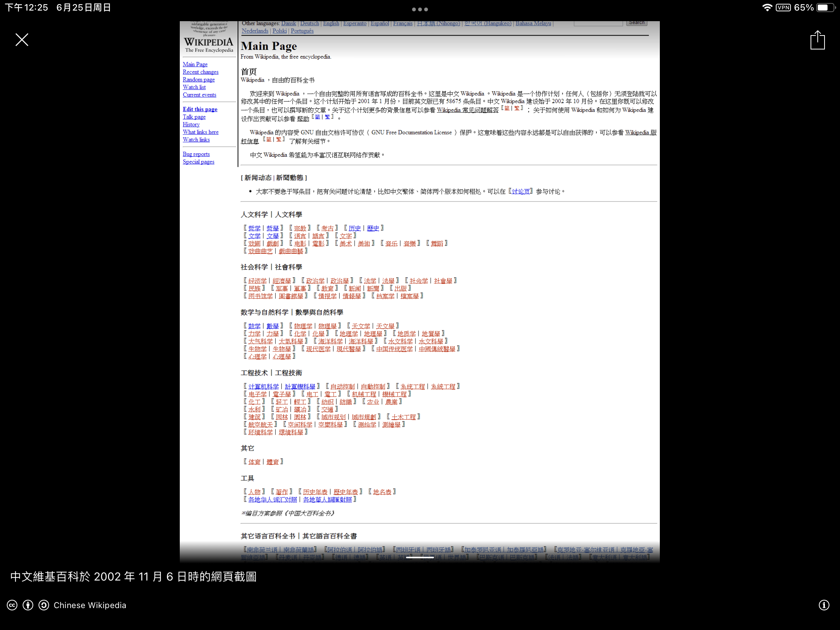Image resolution: width=840 pixels, height=630 pixels.
Task: Tap the '计算机科学' link
Action: pyautogui.click(x=264, y=386)
